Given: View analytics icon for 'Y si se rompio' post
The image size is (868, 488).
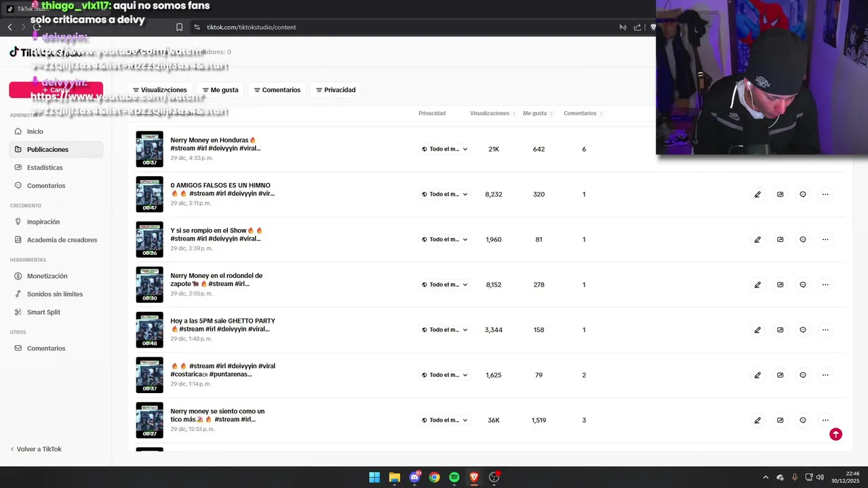Looking at the screenshot, I should coord(780,239).
